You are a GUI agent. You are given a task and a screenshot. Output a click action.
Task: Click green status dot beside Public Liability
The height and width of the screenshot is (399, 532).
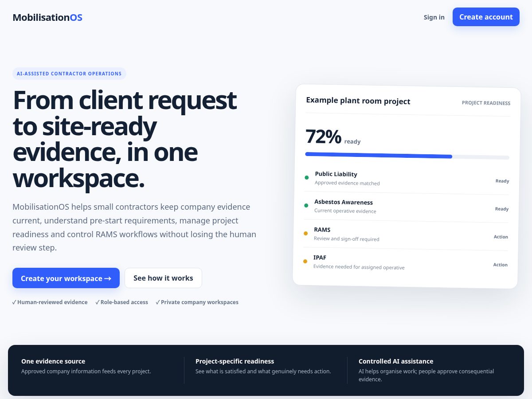point(306,178)
